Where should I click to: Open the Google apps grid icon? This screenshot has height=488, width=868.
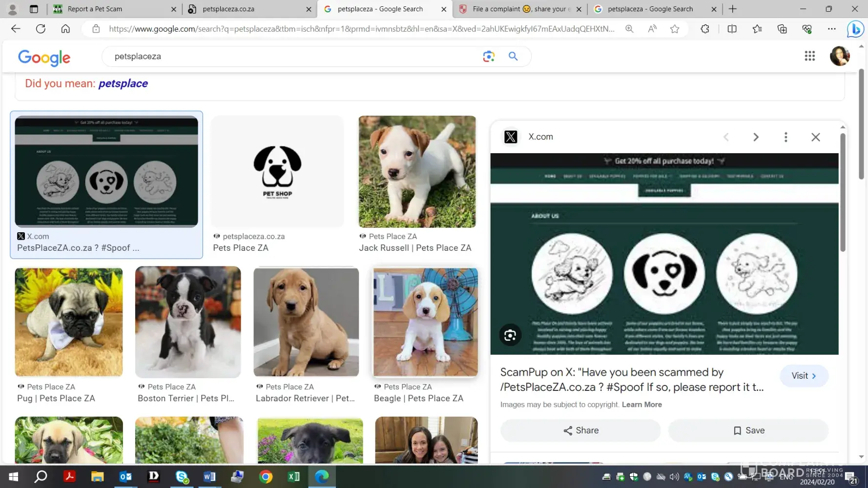coord(809,56)
